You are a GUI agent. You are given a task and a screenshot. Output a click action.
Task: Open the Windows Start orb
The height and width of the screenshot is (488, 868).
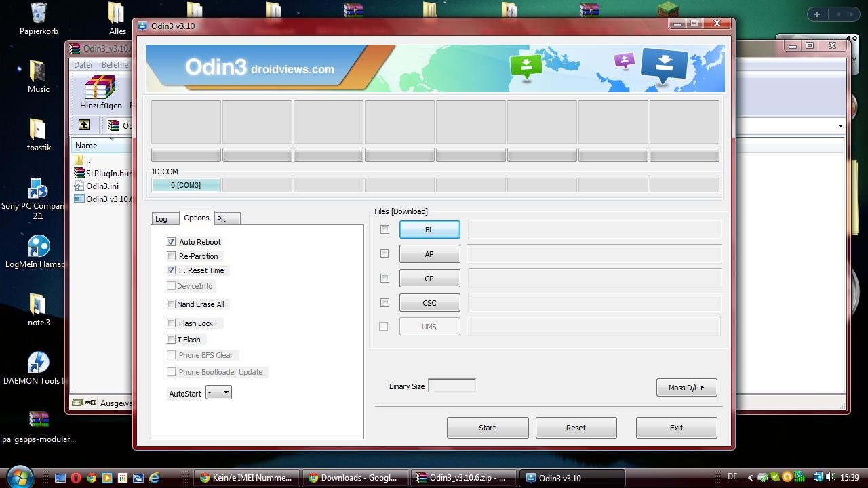(19, 476)
